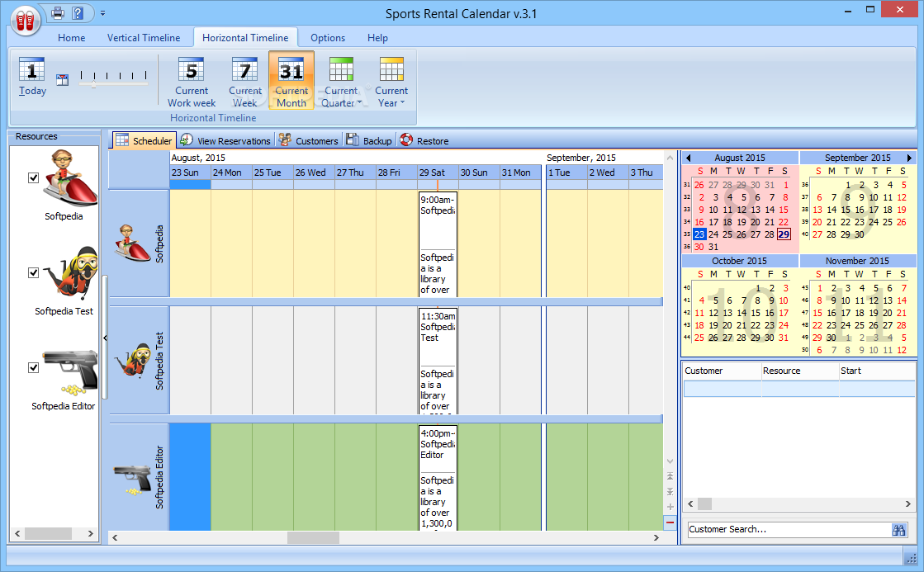Go to previous month in mini calendar
This screenshot has width=924, height=572.
coord(689,158)
